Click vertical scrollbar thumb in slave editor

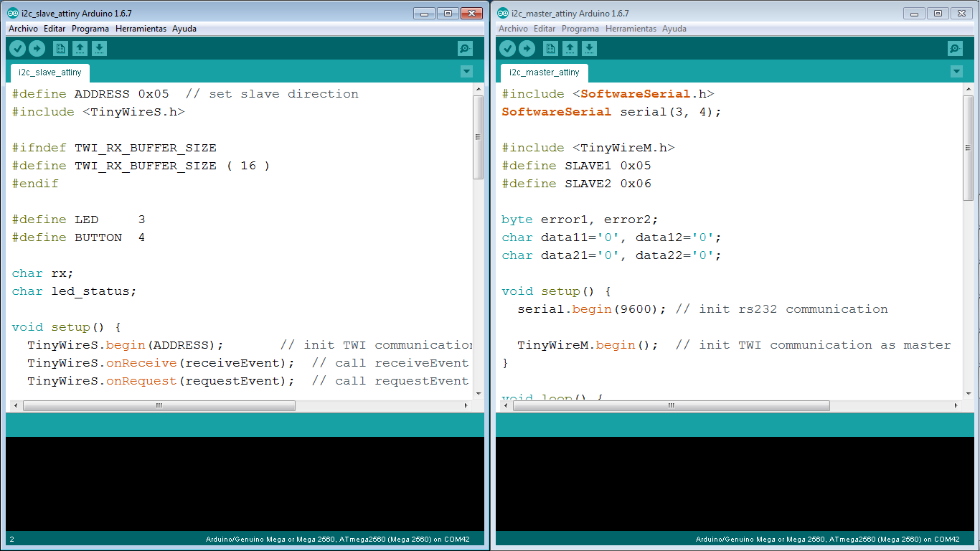coord(479,136)
